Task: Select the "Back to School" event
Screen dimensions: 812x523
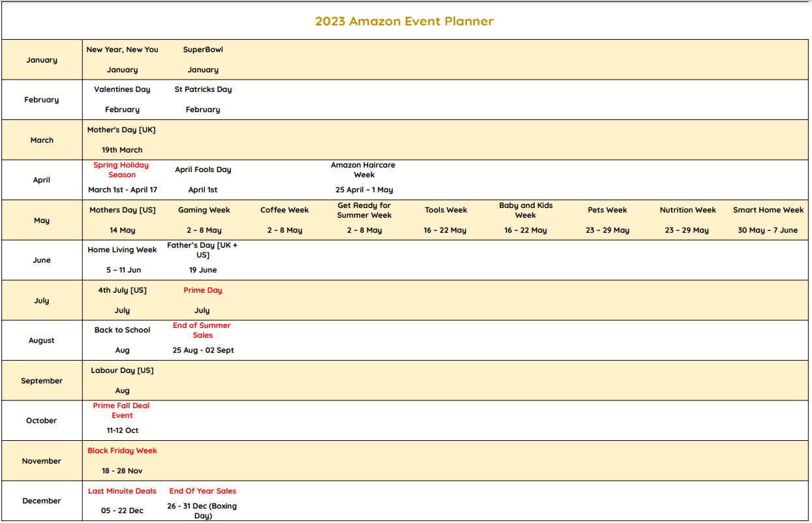Action: coord(122,330)
